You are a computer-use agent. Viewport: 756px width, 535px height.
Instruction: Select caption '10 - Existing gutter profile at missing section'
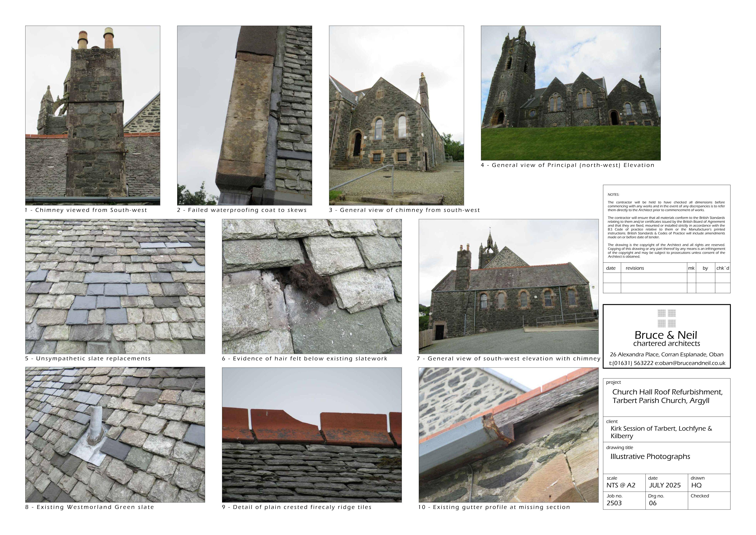[494, 507]
